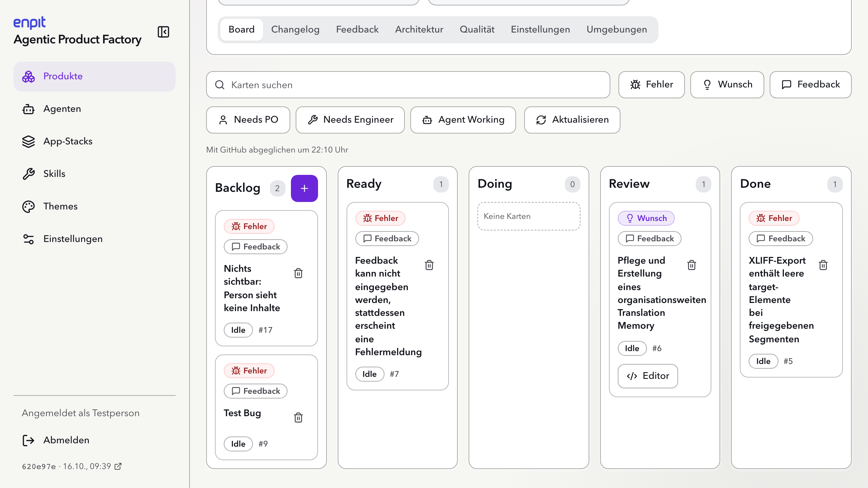
Task: Click the enpit logo
Action: tap(29, 23)
